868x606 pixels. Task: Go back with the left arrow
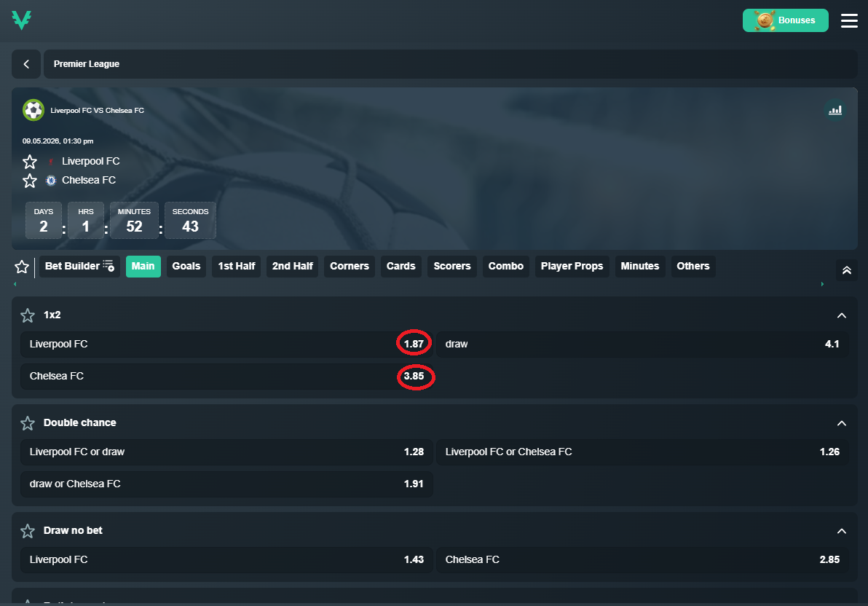pyautogui.click(x=26, y=64)
